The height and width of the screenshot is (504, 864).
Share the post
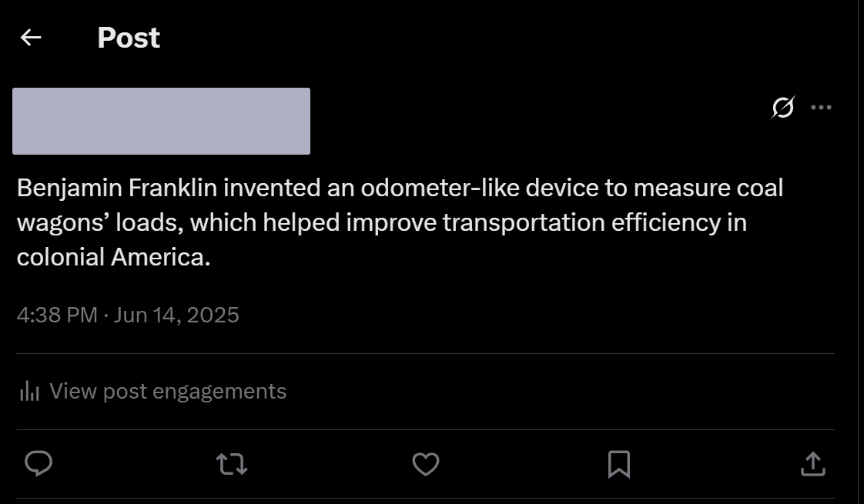coord(814,464)
